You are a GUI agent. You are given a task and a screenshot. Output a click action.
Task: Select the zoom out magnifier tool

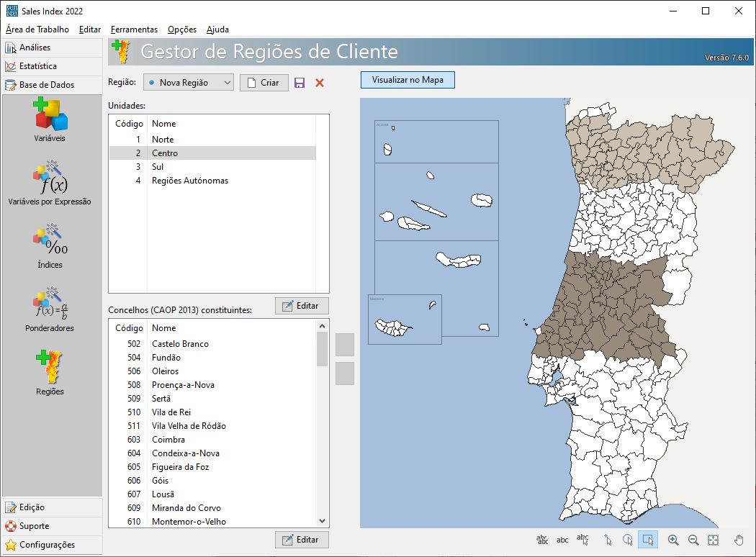[x=693, y=540]
